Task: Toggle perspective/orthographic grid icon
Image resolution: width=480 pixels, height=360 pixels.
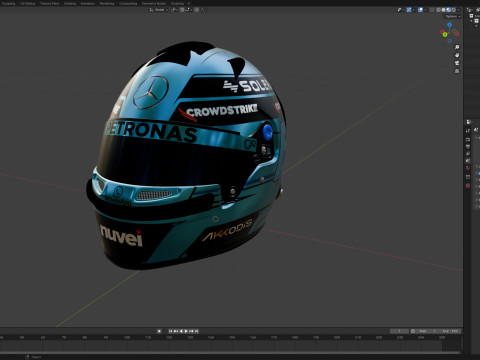Action: coord(457,71)
